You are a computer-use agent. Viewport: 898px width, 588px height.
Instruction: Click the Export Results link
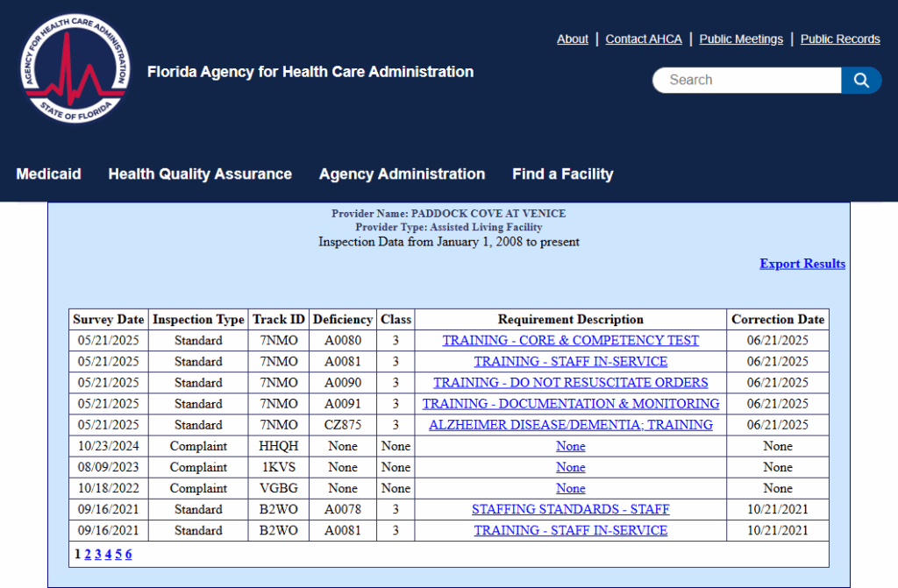point(802,264)
